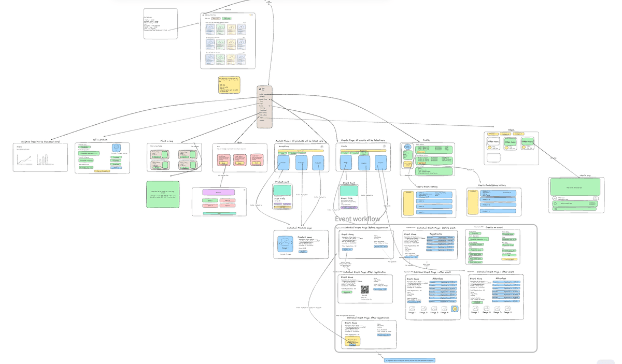Click the Image 1 icon under Attendees

[x=412, y=309]
